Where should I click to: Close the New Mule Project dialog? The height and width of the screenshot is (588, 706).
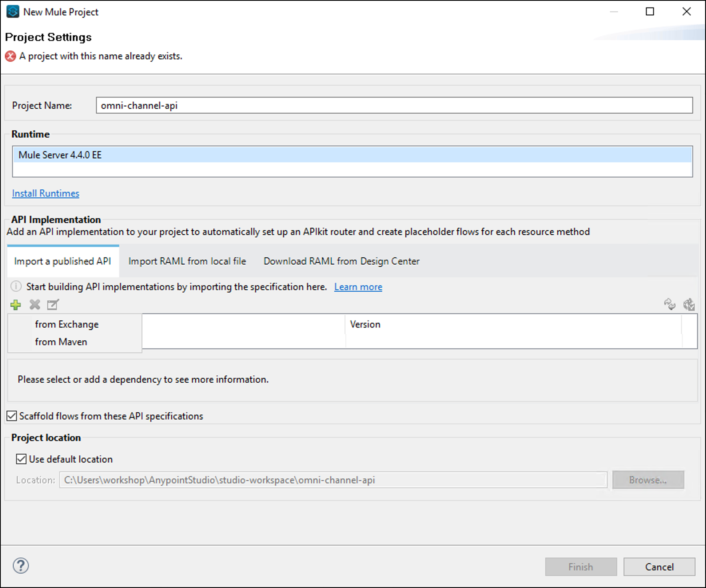tap(686, 12)
